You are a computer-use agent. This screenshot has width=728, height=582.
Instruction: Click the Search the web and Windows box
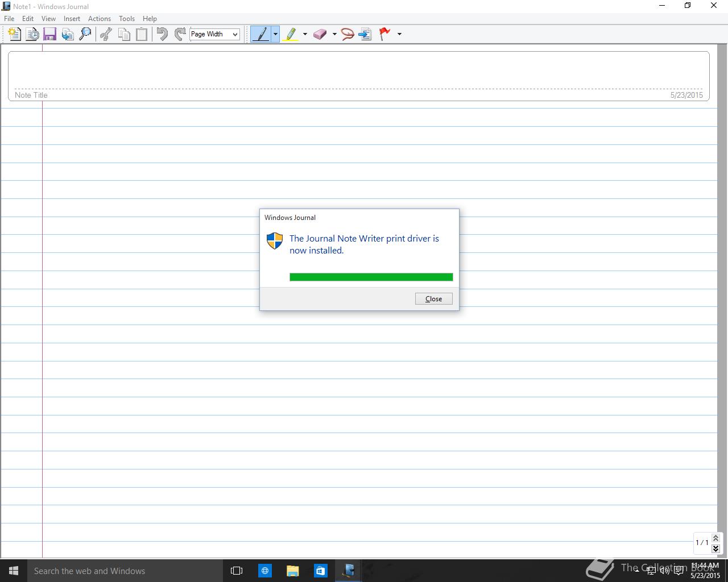click(125, 571)
